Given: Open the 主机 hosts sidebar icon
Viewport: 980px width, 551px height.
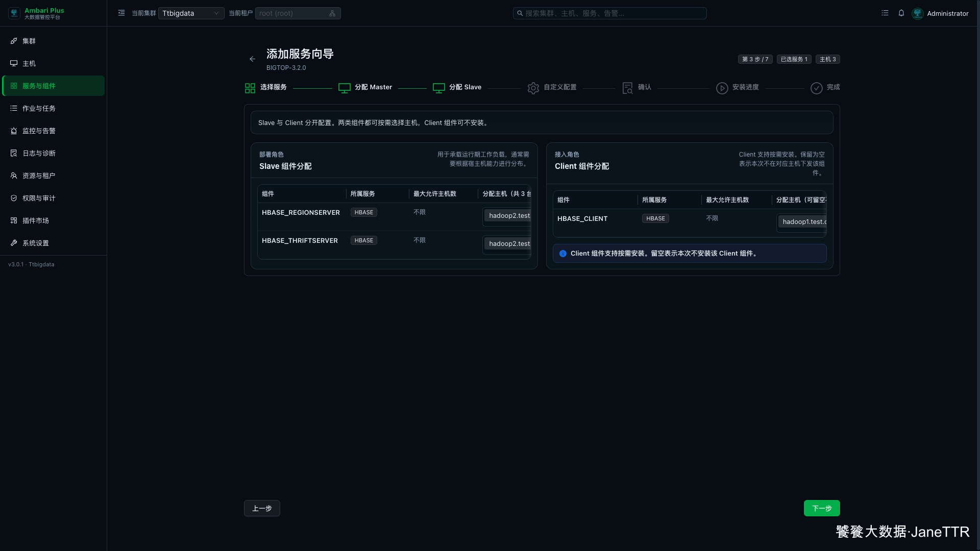Looking at the screenshot, I should tap(14, 63).
